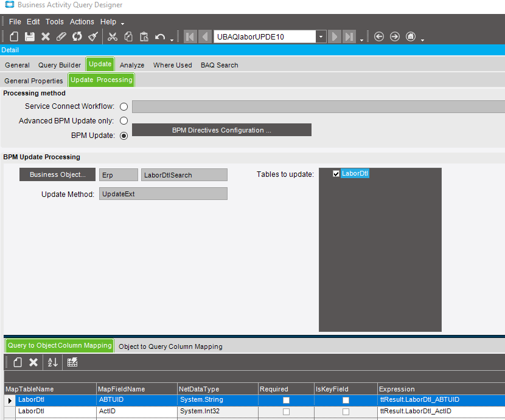Switch to the Query Builder tab
This screenshot has height=420, width=505.
tap(60, 65)
